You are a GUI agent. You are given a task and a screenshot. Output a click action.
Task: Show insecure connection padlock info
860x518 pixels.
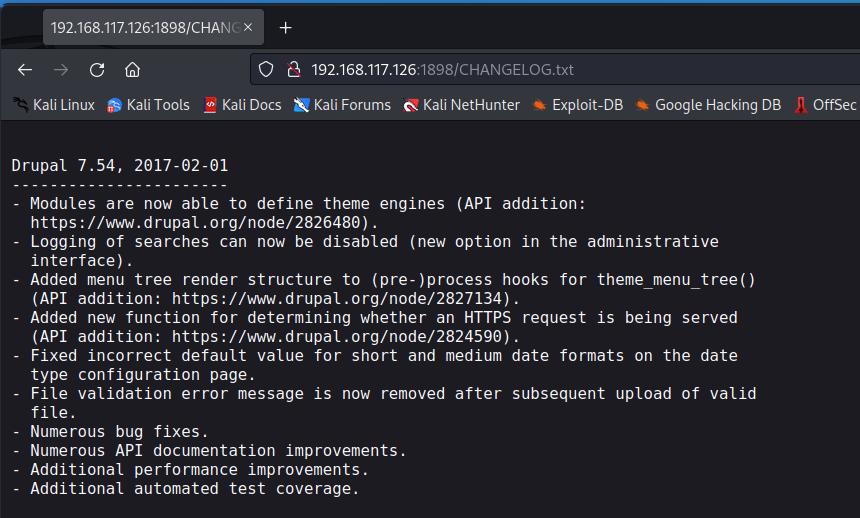[x=294, y=70]
